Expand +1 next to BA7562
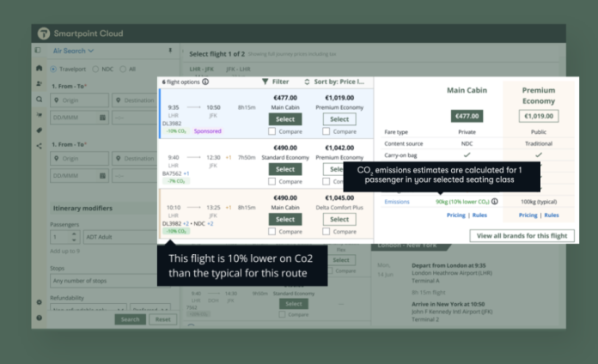 coord(186,173)
